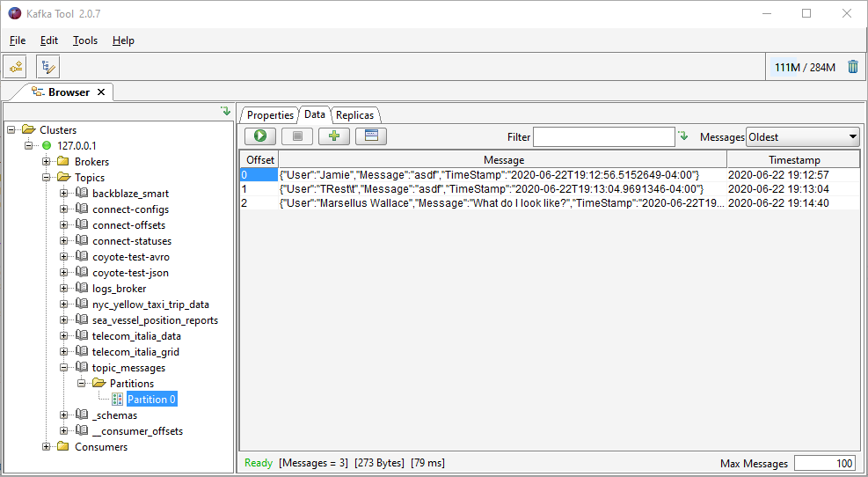Switch to the Properties tab

pyautogui.click(x=270, y=114)
